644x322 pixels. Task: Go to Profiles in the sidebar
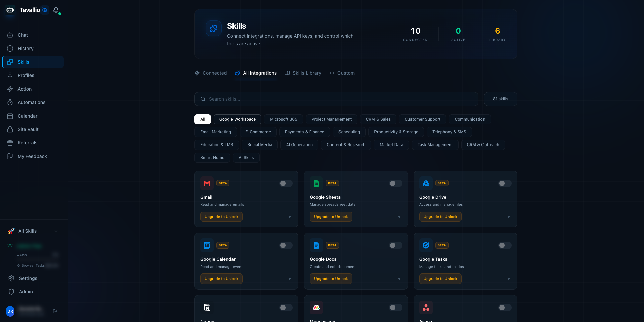tap(33, 75)
